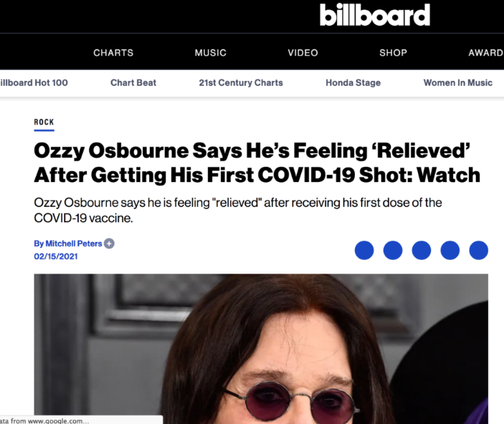Click the fourth blue share circle
Image resolution: width=504 pixels, height=424 pixels.
pyautogui.click(x=450, y=250)
